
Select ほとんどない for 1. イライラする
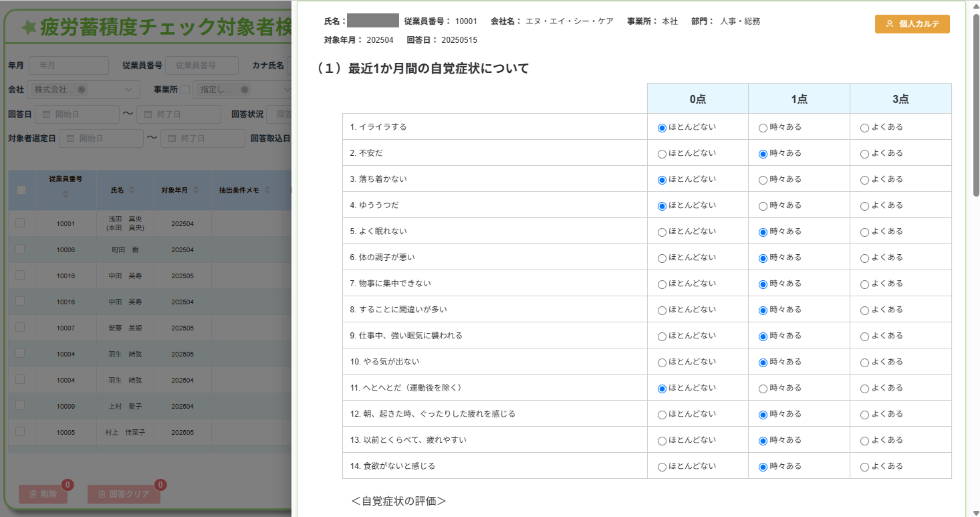pyautogui.click(x=662, y=128)
